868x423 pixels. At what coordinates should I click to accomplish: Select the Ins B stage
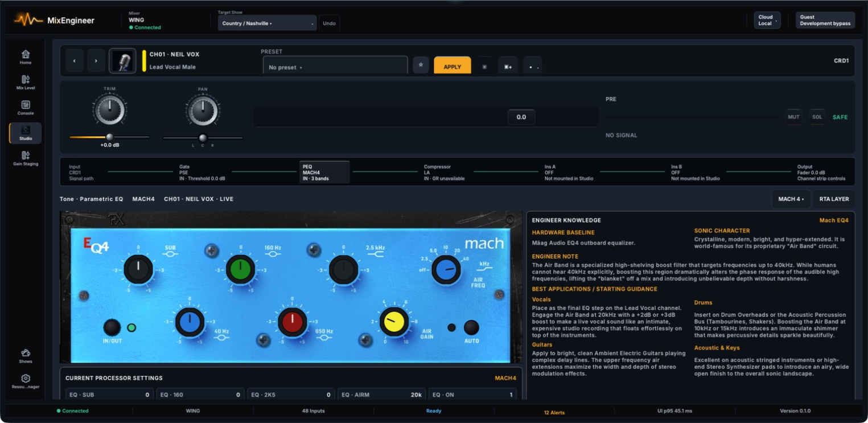[x=695, y=173]
